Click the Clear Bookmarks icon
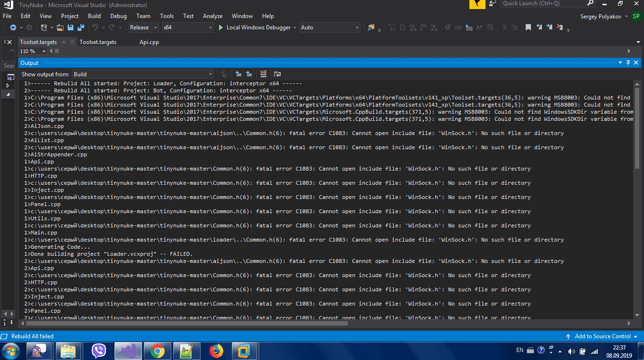The width and height of the screenshot is (644, 360). [x=560, y=27]
